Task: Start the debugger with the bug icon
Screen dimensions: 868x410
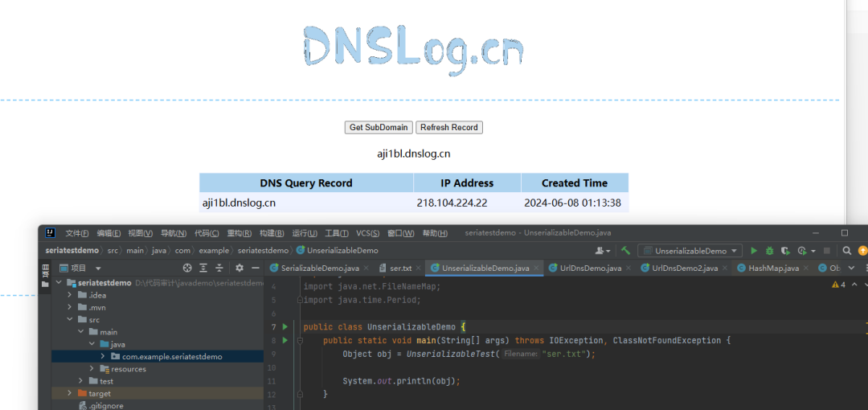Action: click(769, 251)
